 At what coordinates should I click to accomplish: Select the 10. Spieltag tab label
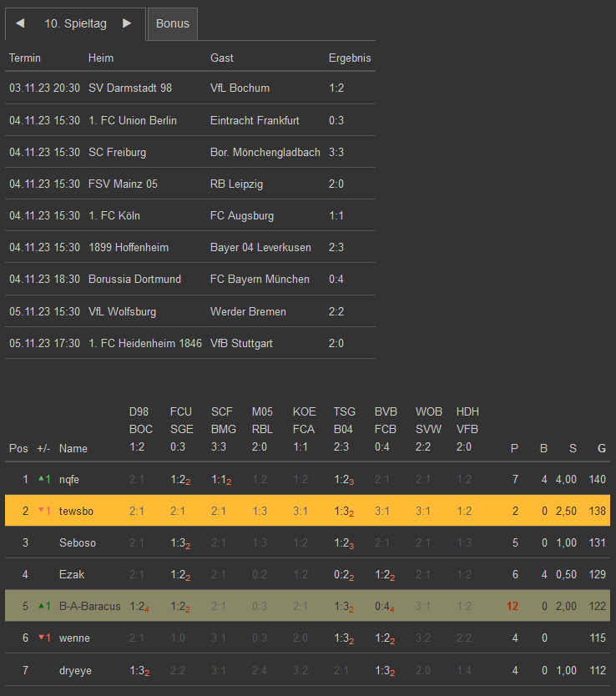[x=75, y=23]
